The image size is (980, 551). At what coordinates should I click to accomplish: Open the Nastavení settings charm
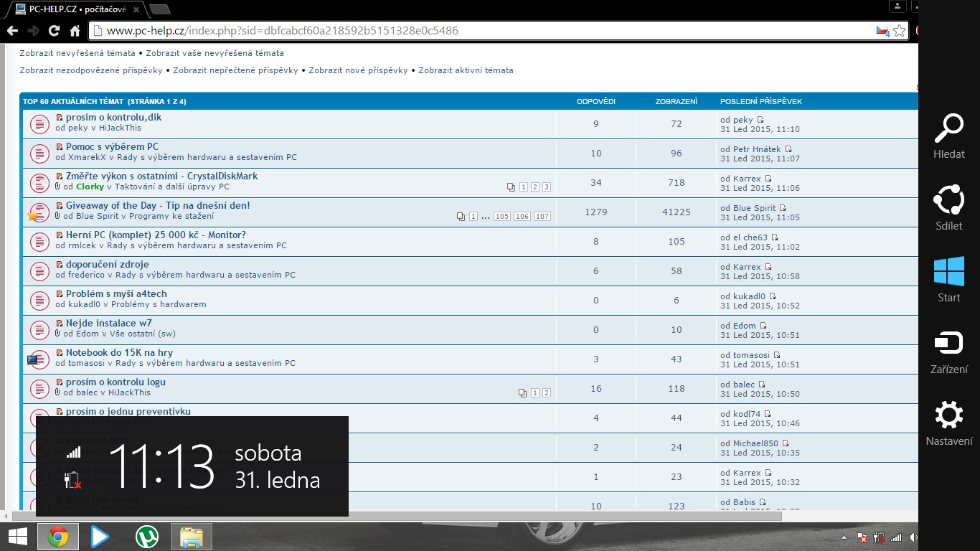[948, 423]
